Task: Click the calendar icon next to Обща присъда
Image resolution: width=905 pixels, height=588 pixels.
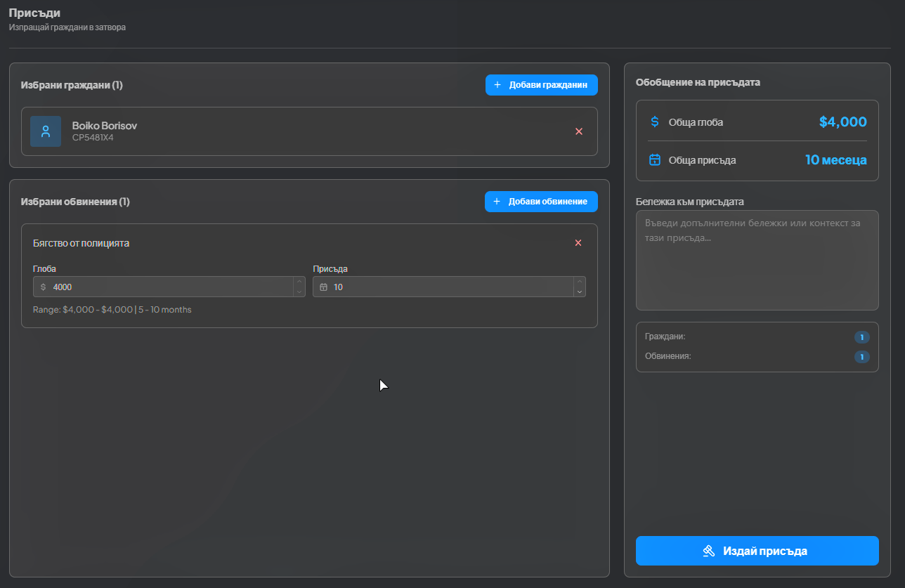Action: tap(655, 159)
